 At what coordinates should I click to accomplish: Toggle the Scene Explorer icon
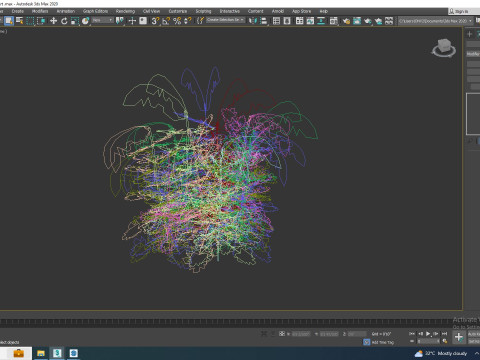[276, 21]
